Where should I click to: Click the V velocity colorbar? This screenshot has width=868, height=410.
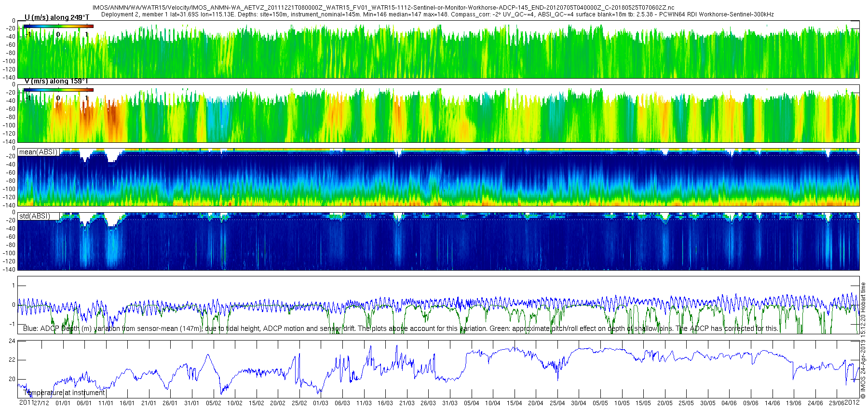[x=58, y=90]
